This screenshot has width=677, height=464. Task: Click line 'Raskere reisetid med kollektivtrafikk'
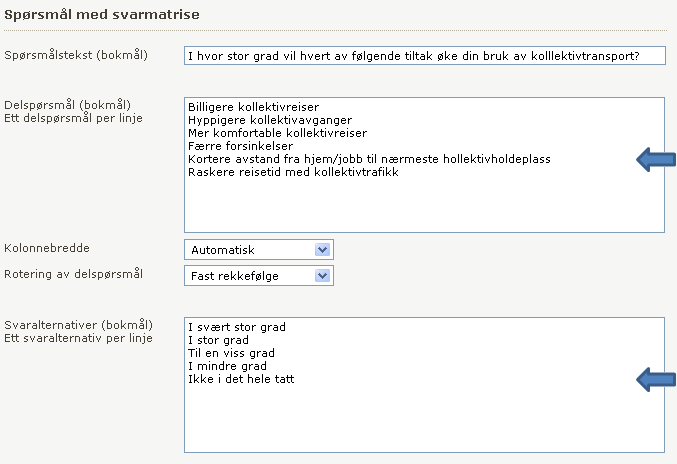[x=293, y=172]
